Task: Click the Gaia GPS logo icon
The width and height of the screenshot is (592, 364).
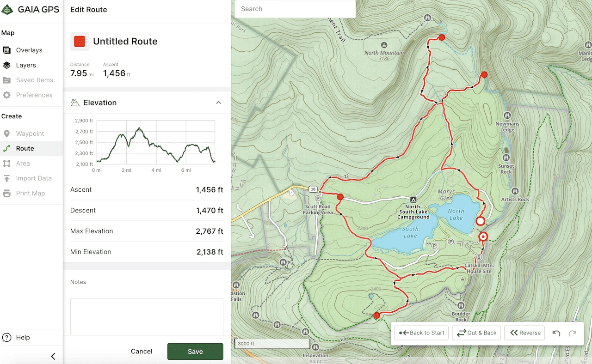Action: 7,10
